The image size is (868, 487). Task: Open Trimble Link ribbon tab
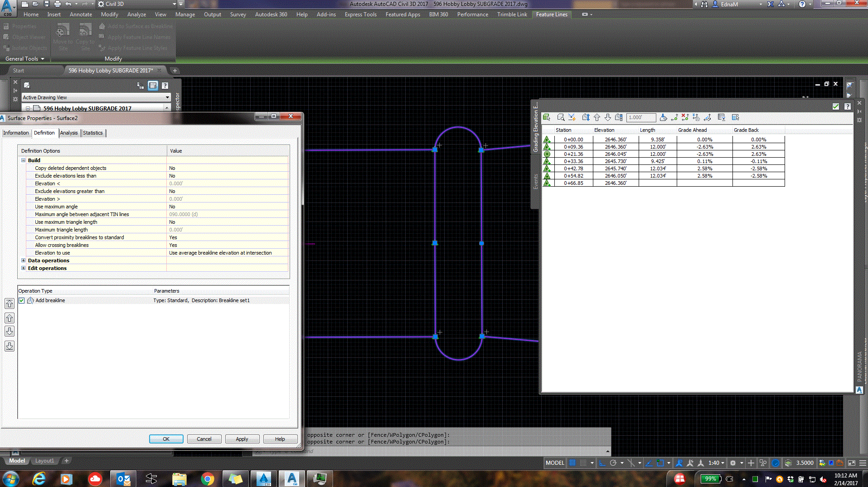tap(512, 14)
